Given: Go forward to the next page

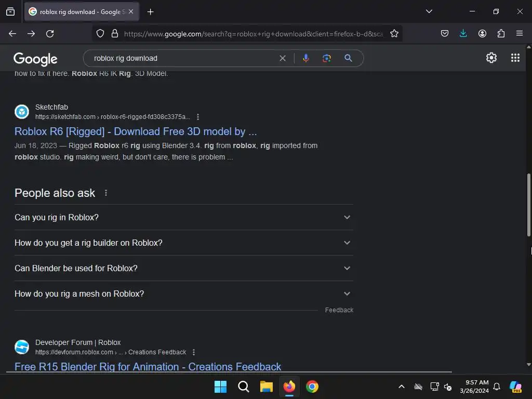Looking at the screenshot, I should click(x=31, y=34).
